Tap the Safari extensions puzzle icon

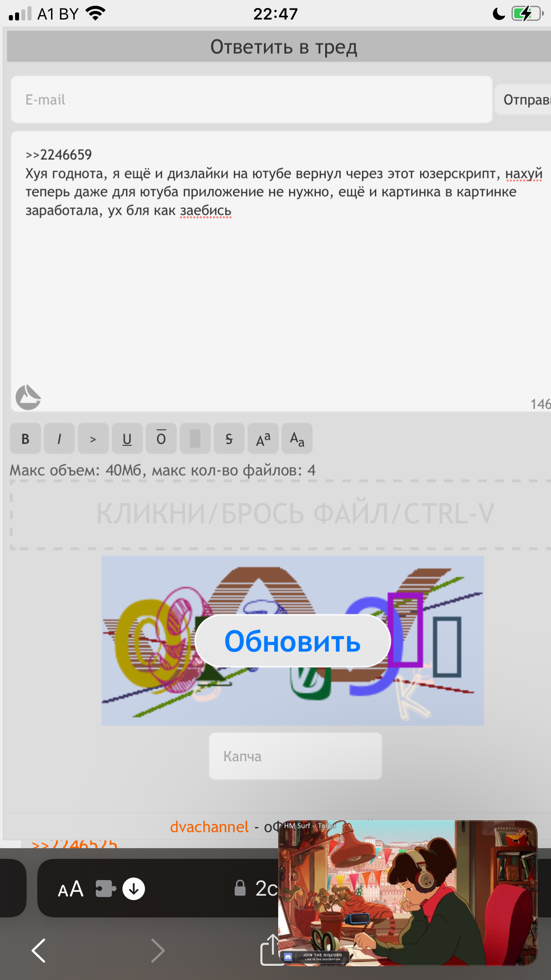pos(106,889)
